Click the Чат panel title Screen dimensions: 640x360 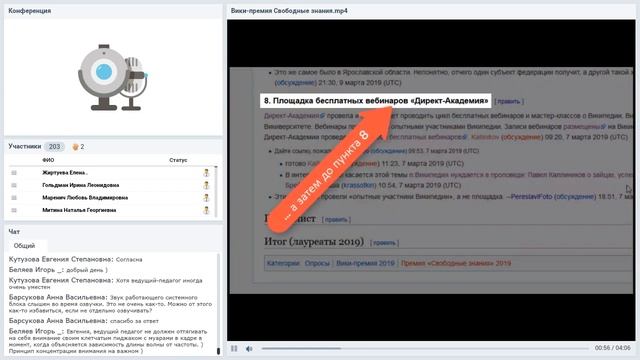[14, 231]
